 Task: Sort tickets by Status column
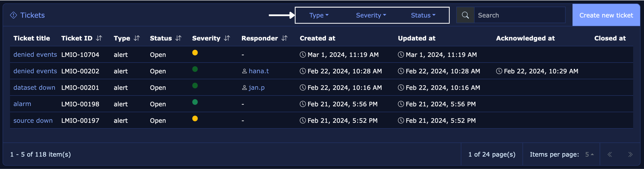point(178,38)
